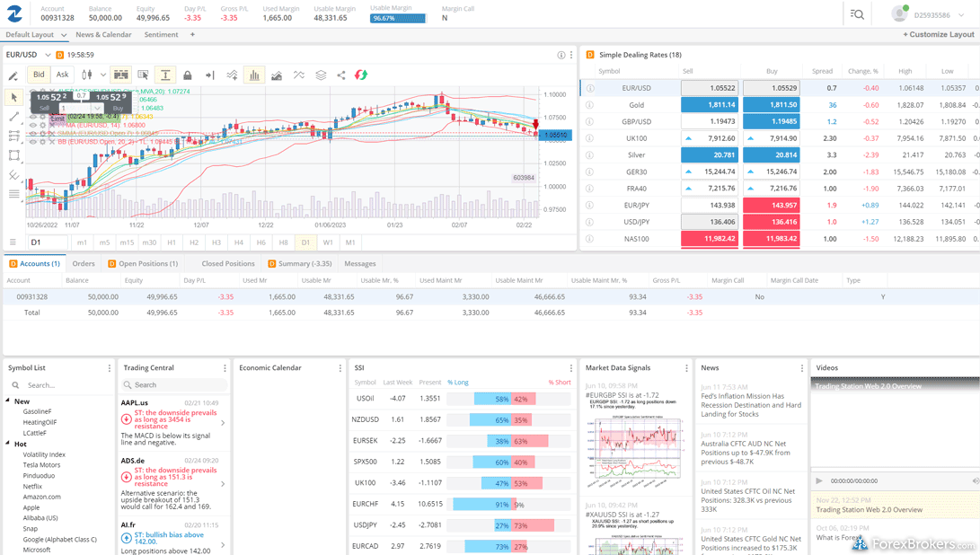The image size is (980, 555).
Task: Click the EUR/USD Buy price 1.05529
Action: pyautogui.click(x=771, y=88)
